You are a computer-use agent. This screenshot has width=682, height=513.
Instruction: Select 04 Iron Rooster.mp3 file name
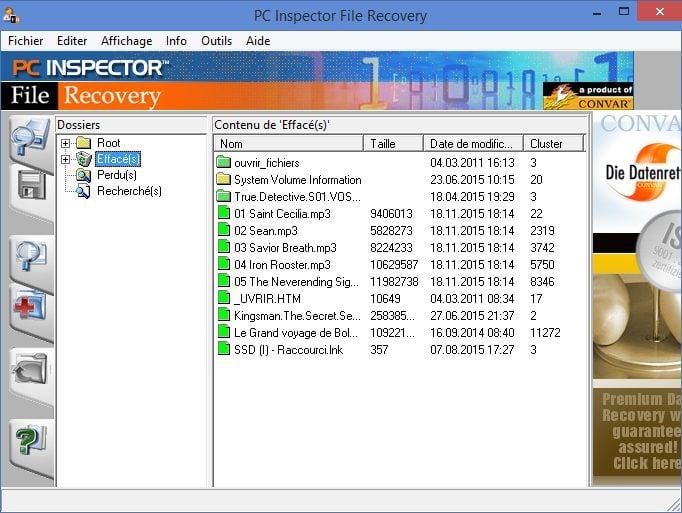tap(282, 265)
